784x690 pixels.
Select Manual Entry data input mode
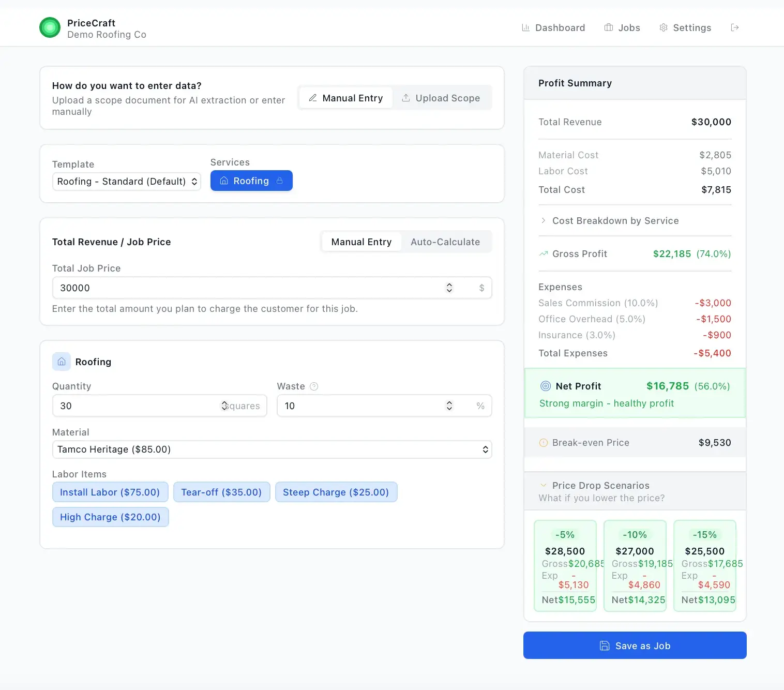coord(346,98)
